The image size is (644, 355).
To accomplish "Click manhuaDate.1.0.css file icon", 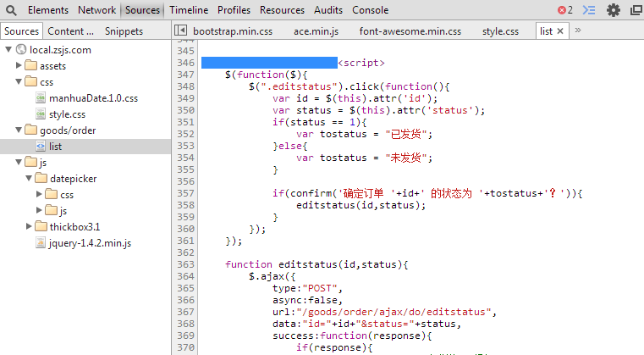I will tap(41, 98).
